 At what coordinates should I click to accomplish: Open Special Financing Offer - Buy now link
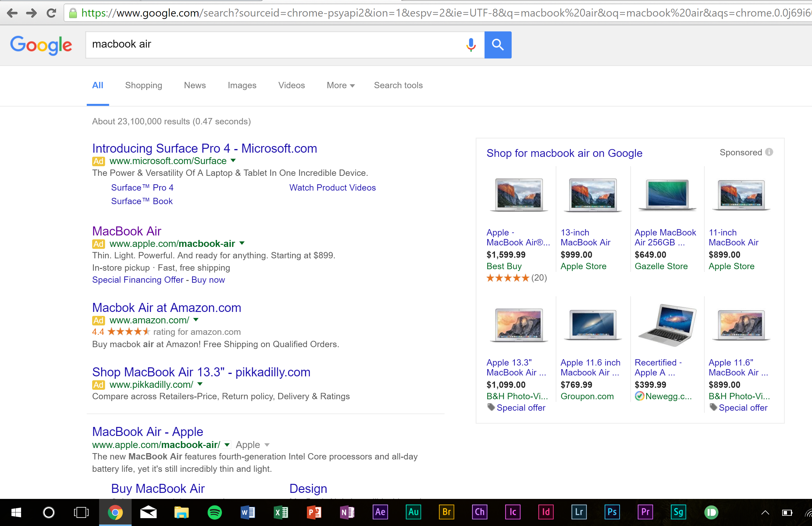(158, 280)
